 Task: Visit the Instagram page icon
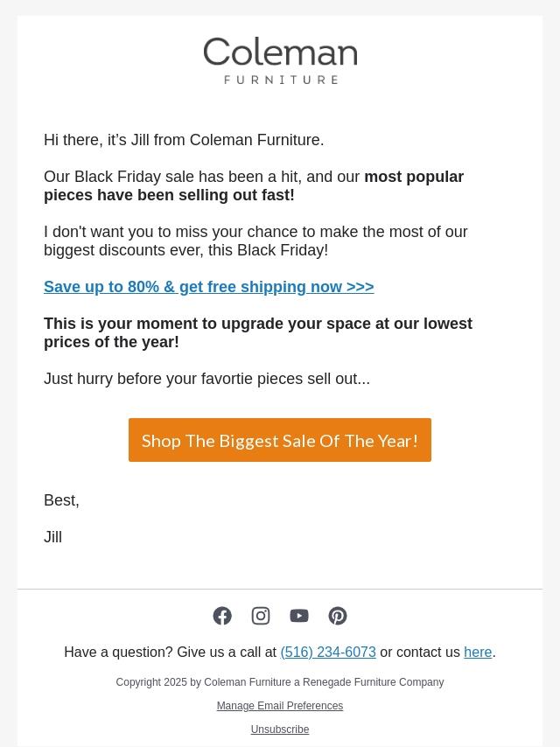pyautogui.click(x=261, y=616)
